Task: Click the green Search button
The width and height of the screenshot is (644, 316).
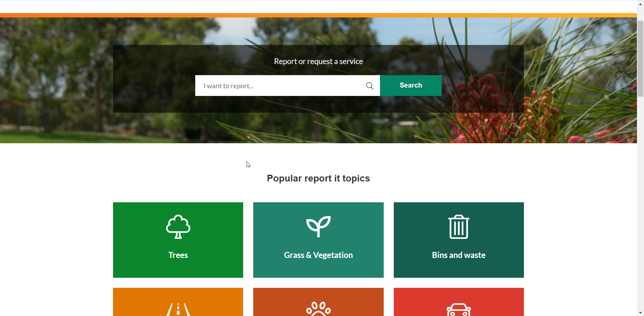Action: click(x=411, y=86)
